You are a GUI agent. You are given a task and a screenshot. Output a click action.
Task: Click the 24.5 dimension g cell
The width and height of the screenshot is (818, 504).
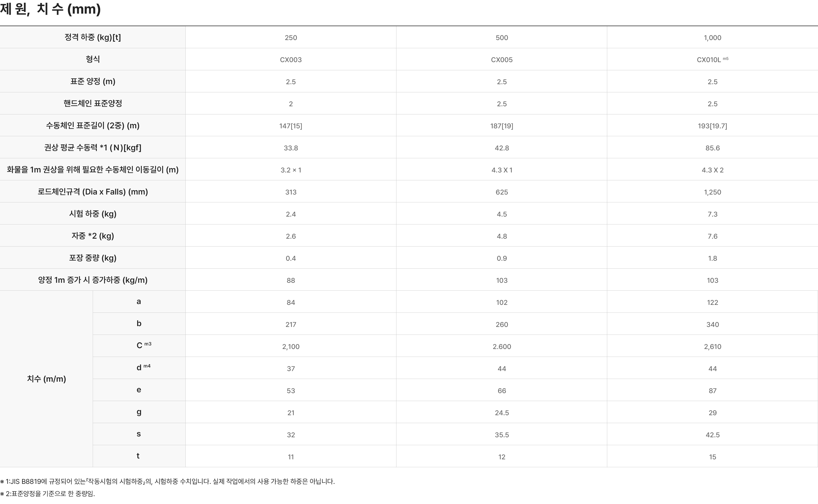[x=501, y=413]
